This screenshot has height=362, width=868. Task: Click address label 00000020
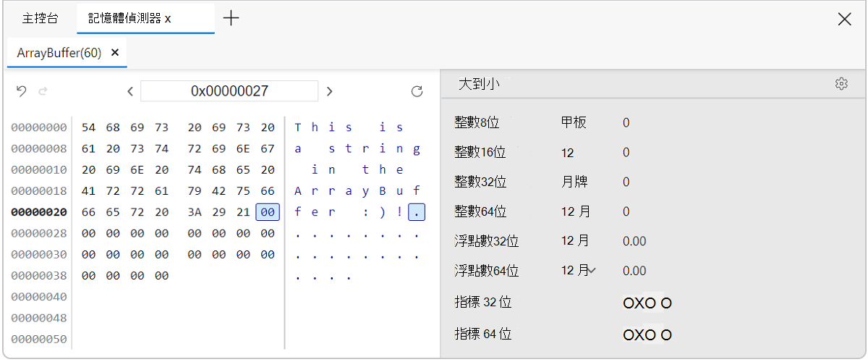pos(39,212)
